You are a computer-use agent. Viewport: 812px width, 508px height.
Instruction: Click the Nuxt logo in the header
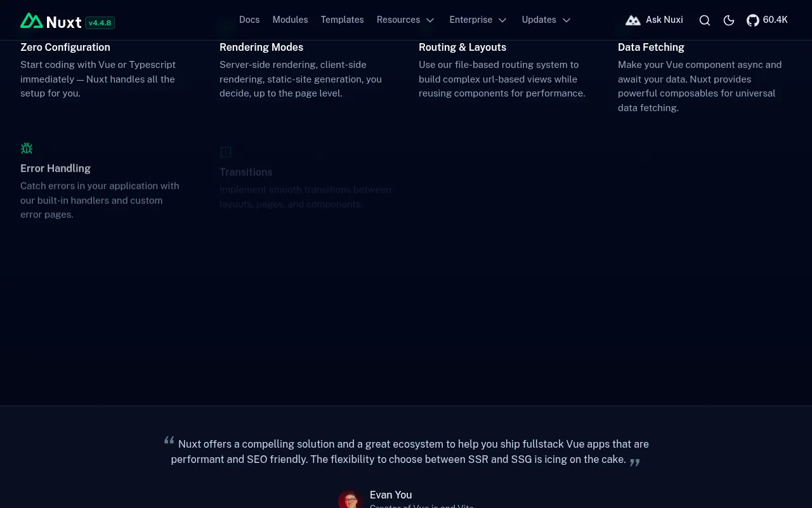click(x=51, y=21)
